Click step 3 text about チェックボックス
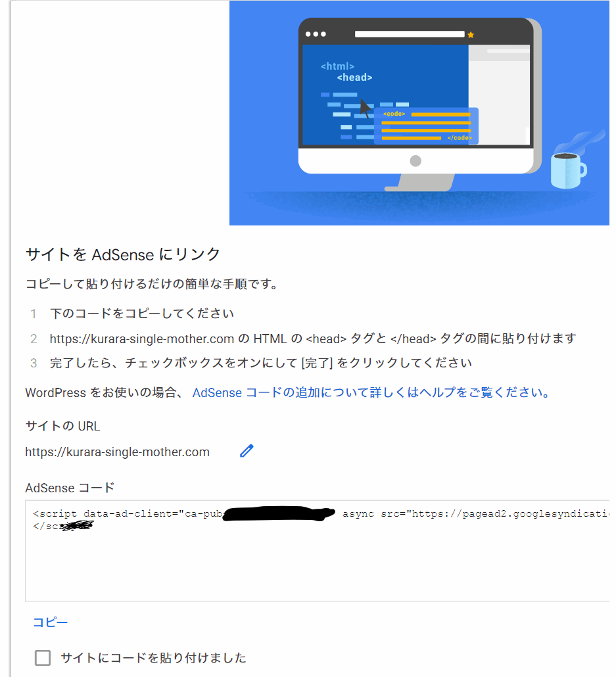This screenshot has width=616, height=677. point(260,363)
